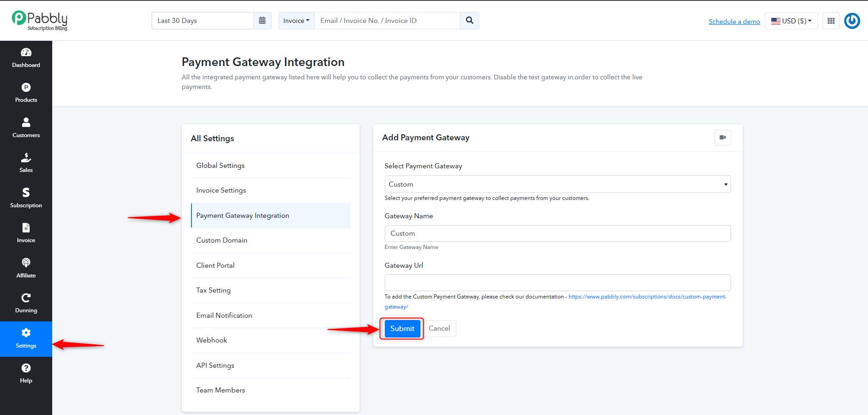Open the Dashboard sidebar icon
Screen dimensions: 868x415
tap(26, 58)
